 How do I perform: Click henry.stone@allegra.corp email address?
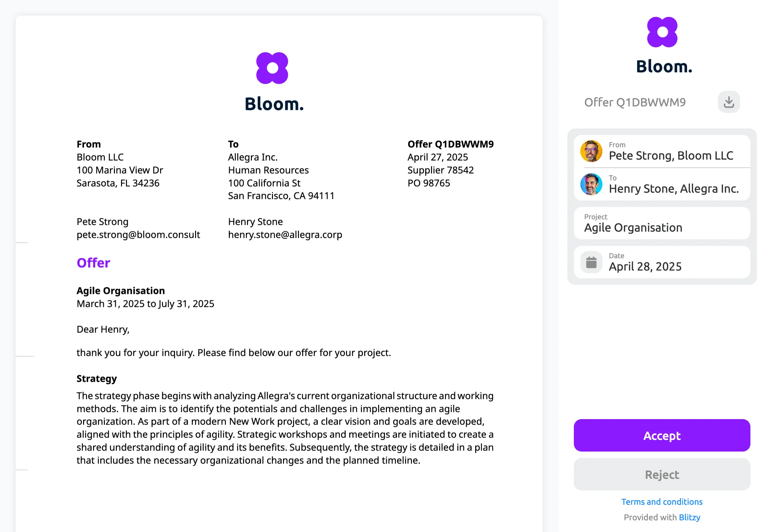285,235
